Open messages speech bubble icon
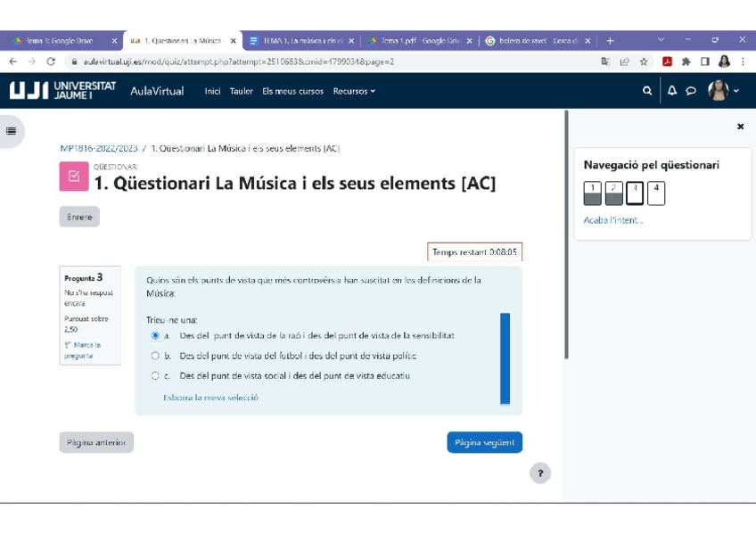This screenshot has width=756, height=534. (691, 91)
